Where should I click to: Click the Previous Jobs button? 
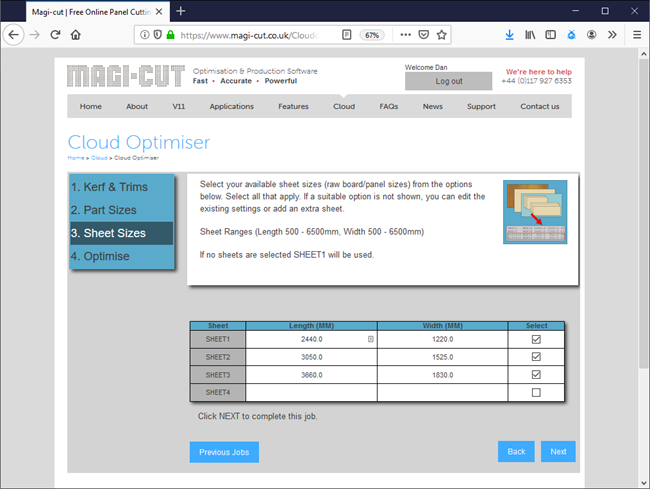(224, 452)
